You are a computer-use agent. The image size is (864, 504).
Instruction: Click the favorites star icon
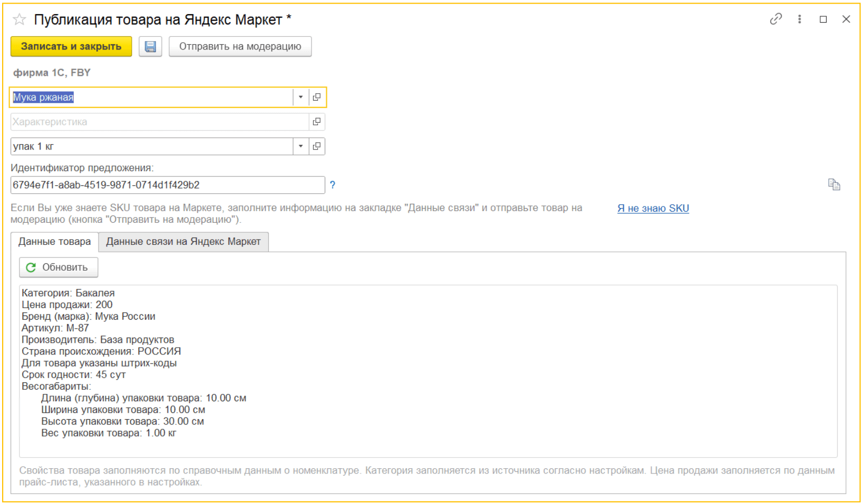[x=20, y=19]
